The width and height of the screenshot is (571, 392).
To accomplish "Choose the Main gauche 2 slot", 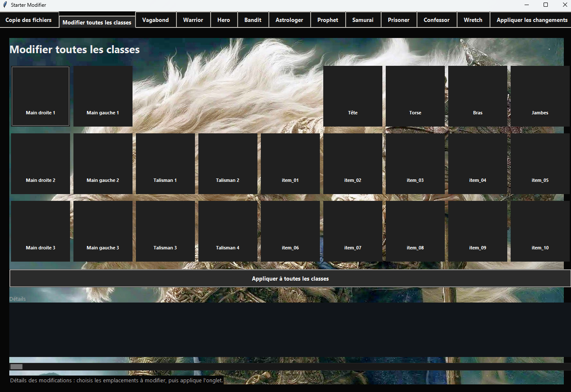I will click(103, 164).
